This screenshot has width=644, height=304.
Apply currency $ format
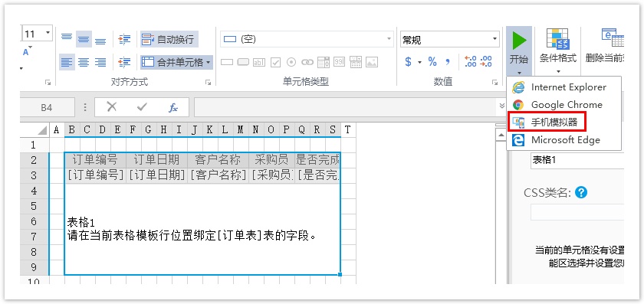tap(408, 62)
